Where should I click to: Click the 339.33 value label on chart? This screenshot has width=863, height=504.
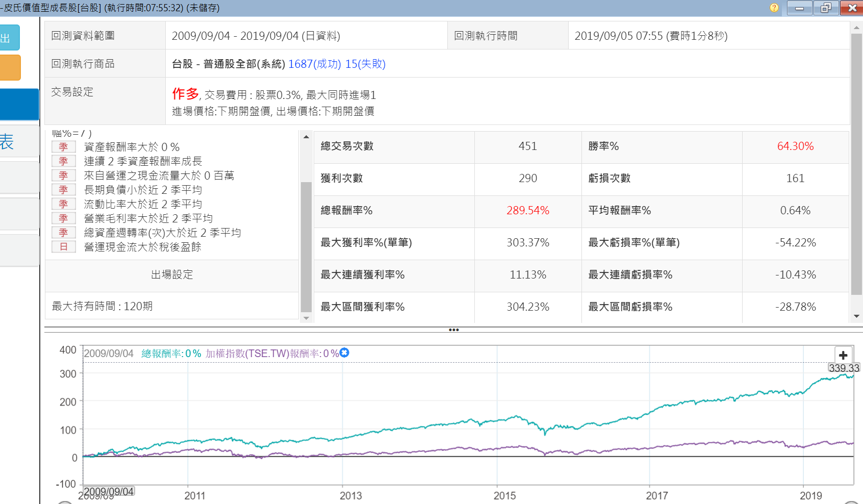[844, 368]
